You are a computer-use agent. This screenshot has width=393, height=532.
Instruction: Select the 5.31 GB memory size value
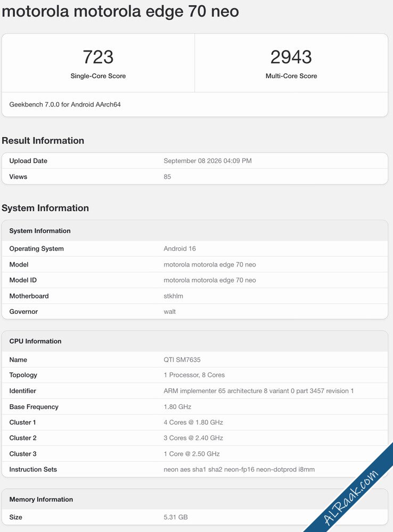coord(176,518)
